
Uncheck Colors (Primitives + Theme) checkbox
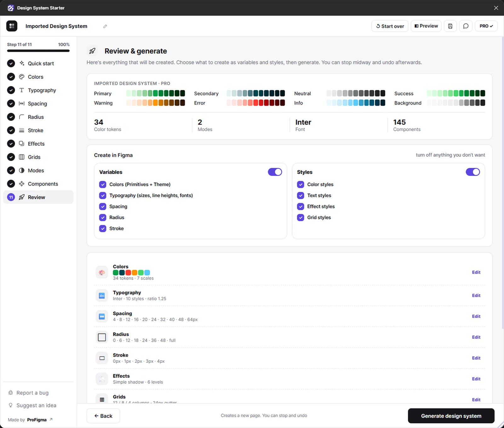point(103,185)
